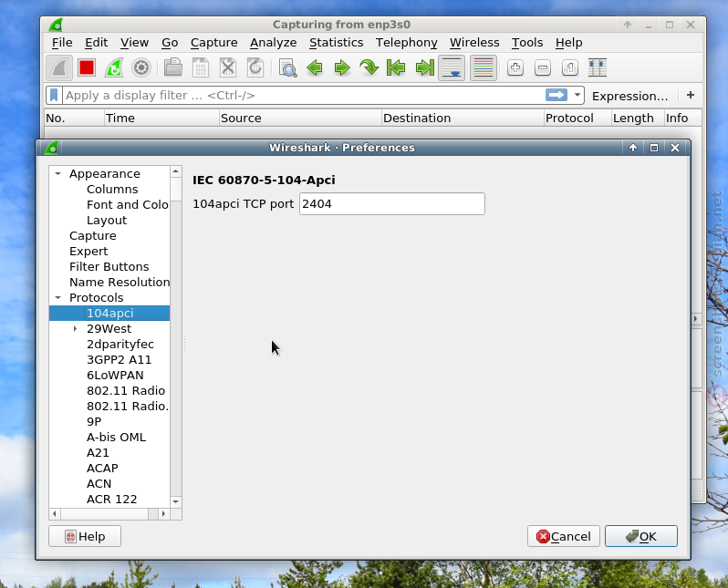Select the 6LoWPAN protocol
The image size is (728, 588).
click(x=115, y=375)
